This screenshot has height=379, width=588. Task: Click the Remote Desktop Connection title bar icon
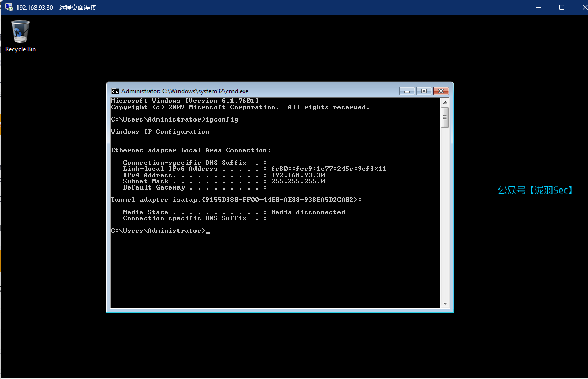pos(9,7)
